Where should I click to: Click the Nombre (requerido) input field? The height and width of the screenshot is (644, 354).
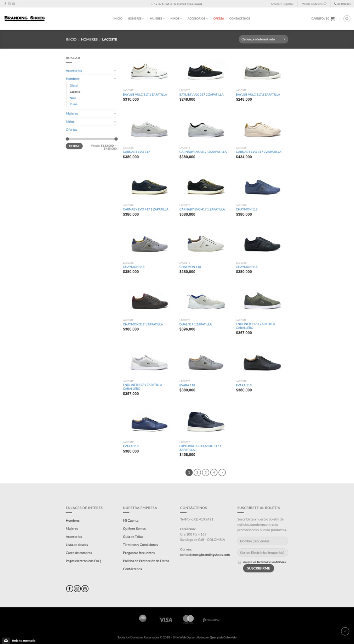(x=263, y=541)
